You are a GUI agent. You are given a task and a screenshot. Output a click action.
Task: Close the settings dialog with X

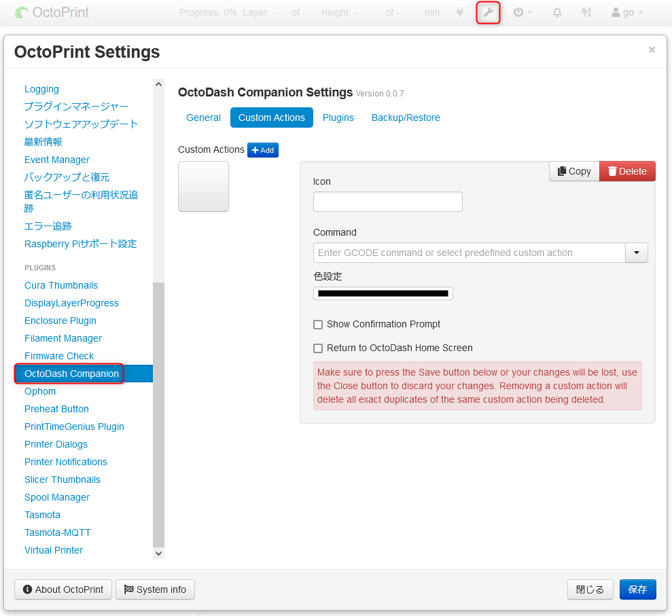click(652, 50)
